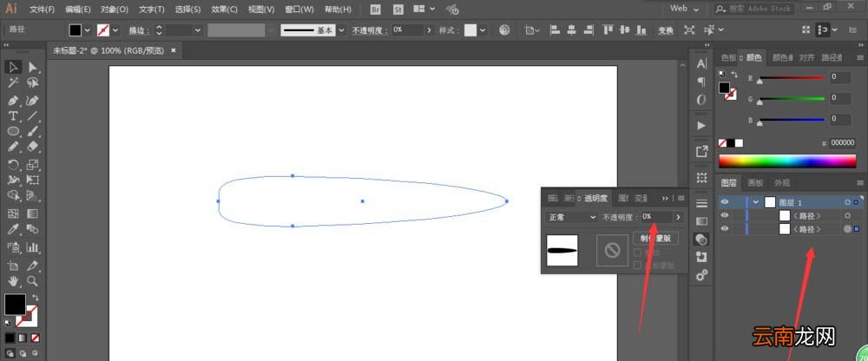Select the white arrow Direct Selection tool

pos(33,68)
